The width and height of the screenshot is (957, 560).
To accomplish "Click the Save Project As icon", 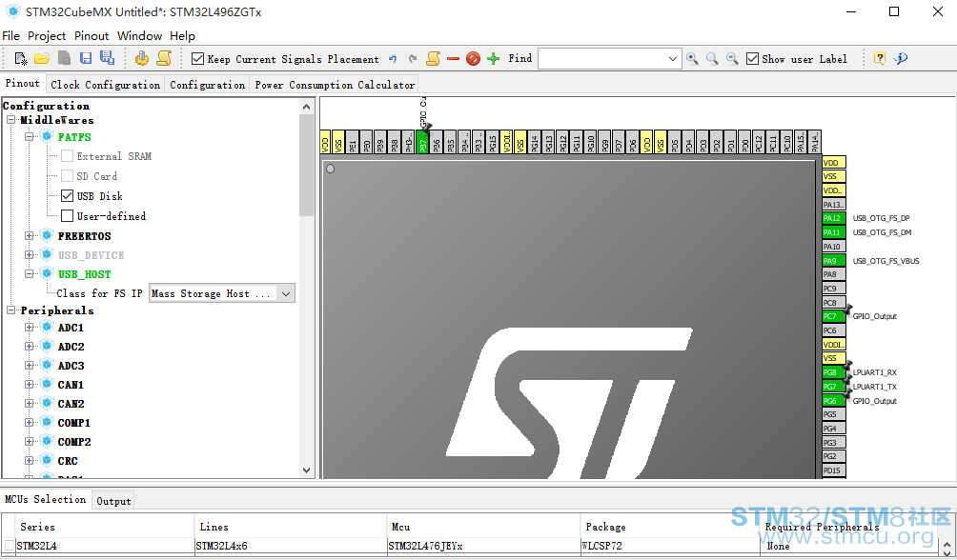I will (x=107, y=58).
